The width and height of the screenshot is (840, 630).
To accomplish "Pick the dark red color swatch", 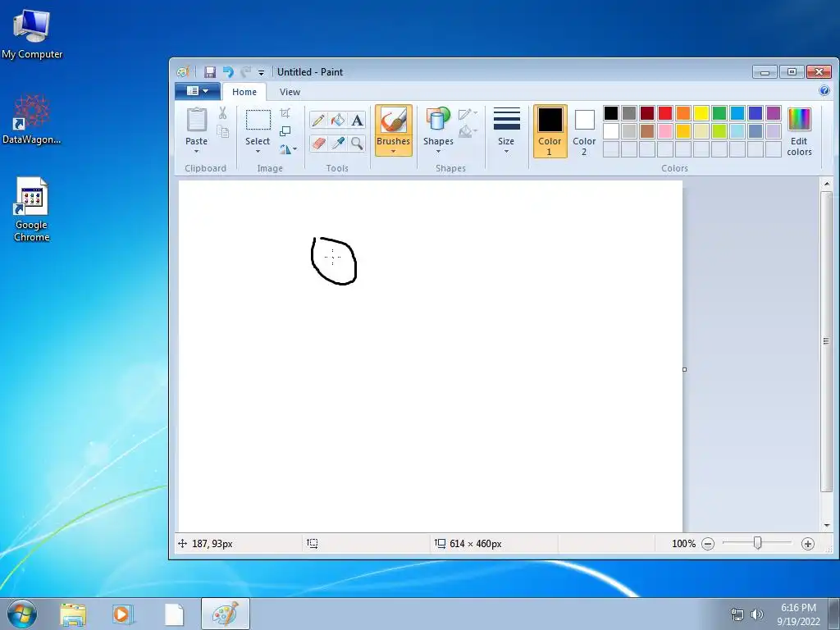I will pyautogui.click(x=647, y=113).
